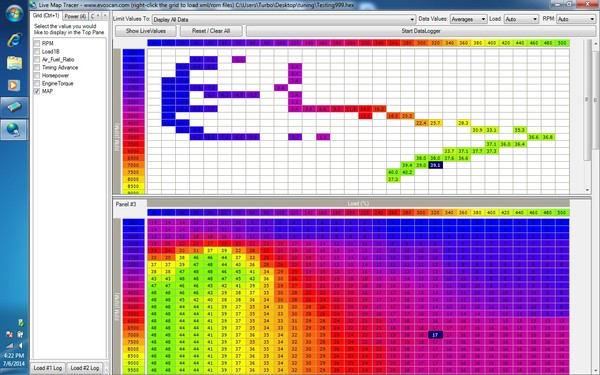
Task: Open Windows Media Player taskbar icon
Action: (x=13, y=85)
